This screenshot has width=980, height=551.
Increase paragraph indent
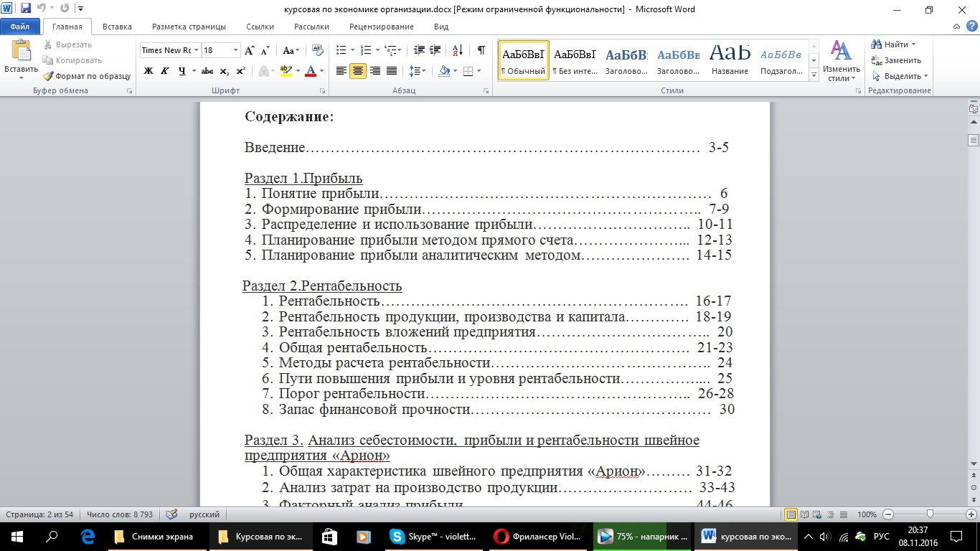(436, 50)
